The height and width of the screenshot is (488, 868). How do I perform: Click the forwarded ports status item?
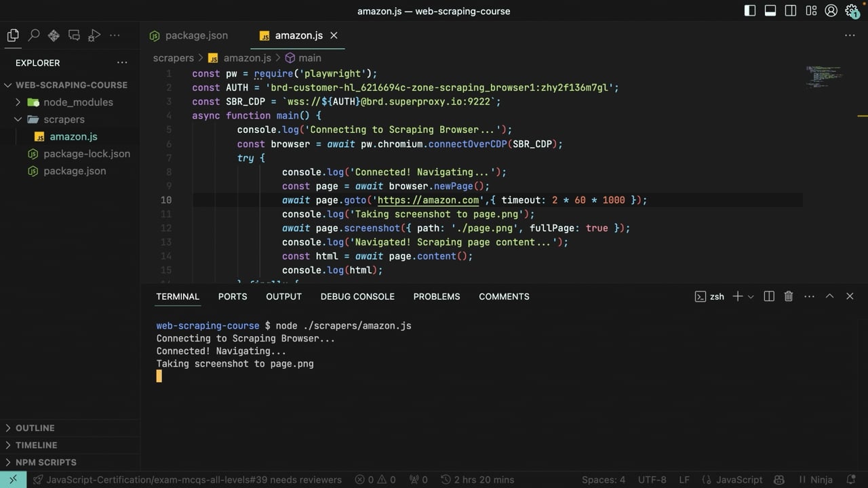(x=418, y=480)
